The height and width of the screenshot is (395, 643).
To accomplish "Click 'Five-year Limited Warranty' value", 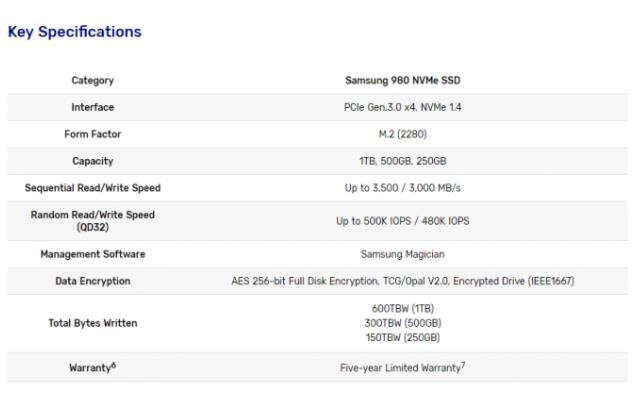I will click(x=402, y=367).
